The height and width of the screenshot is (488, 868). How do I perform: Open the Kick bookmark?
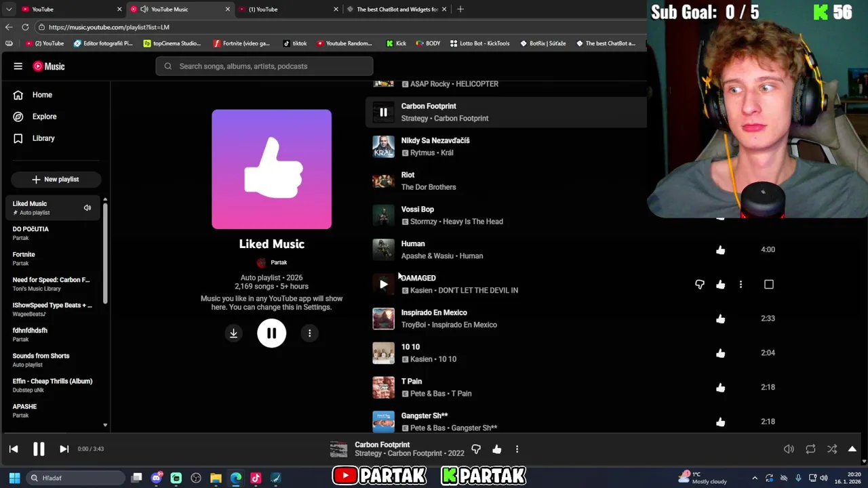click(x=396, y=43)
